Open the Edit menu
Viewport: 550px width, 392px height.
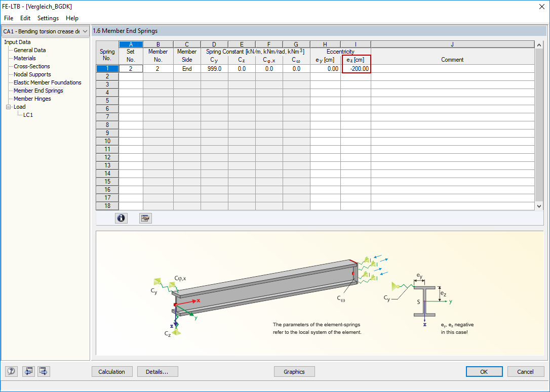click(x=25, y=18)
